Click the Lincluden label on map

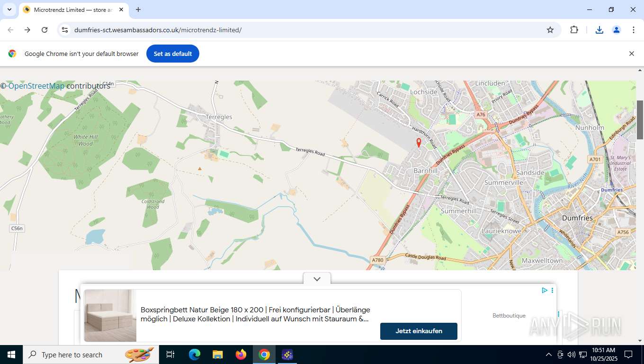(x=490, y=83)
